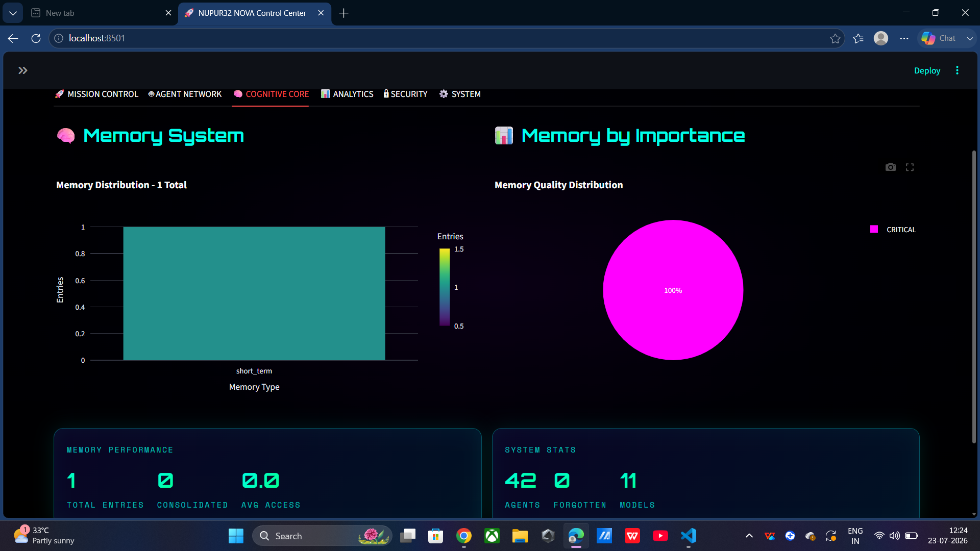Switch to Microsoft Edge in the taskbar
This screenshot has width=980, height=551.
pos(576,536)
